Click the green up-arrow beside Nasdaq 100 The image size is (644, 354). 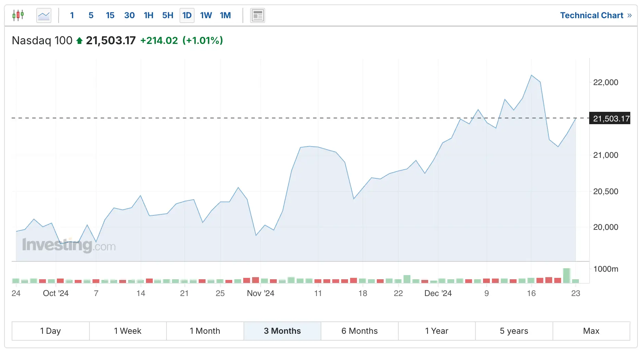point(79,41)
